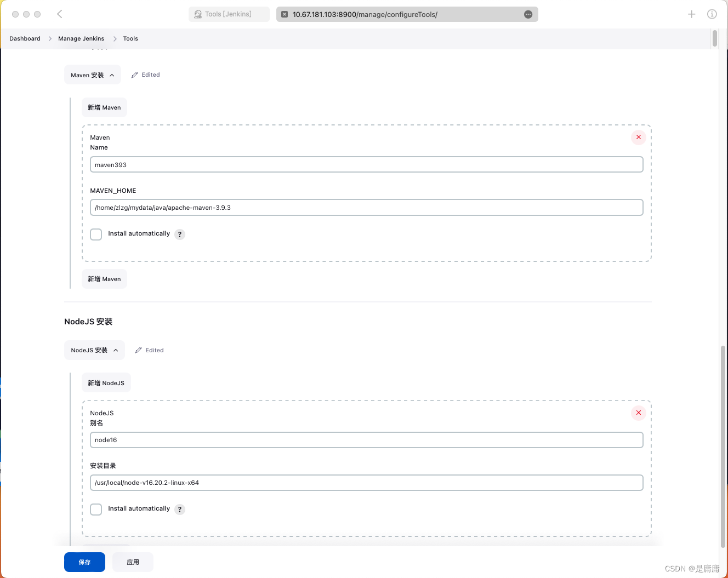Click the 新增 Maven button below the form
This screenshot has height=578, width=728.
coord(104,279)
